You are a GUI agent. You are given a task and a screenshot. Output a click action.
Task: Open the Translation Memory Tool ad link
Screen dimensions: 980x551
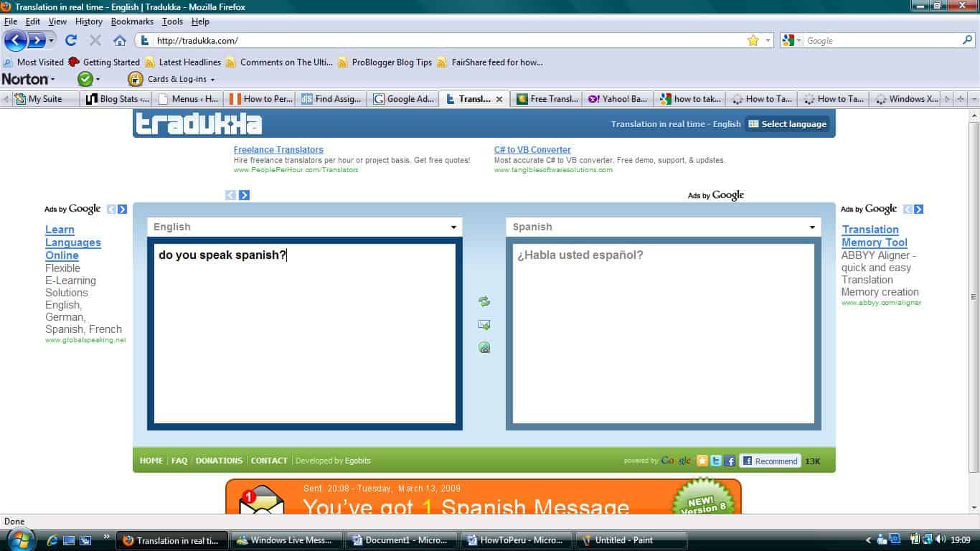click(x=875, y=236)
